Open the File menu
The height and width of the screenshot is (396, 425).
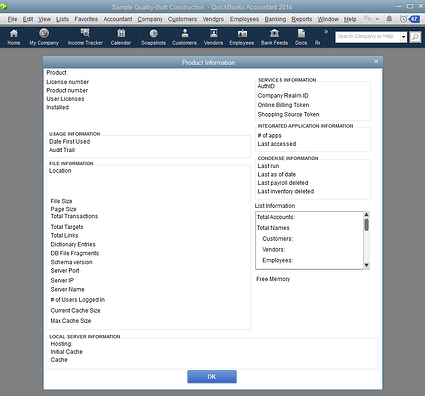coord(12,19)
